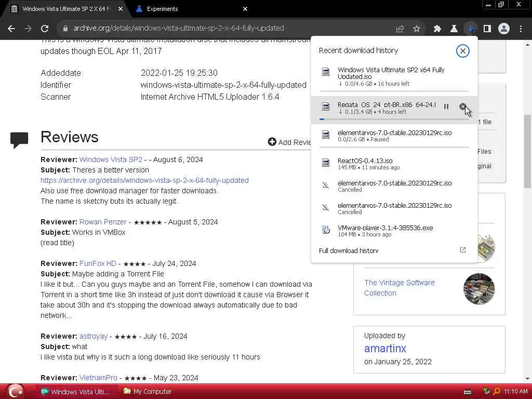Open ReactOS-0.4.13.iso download entry

[394, 164]
